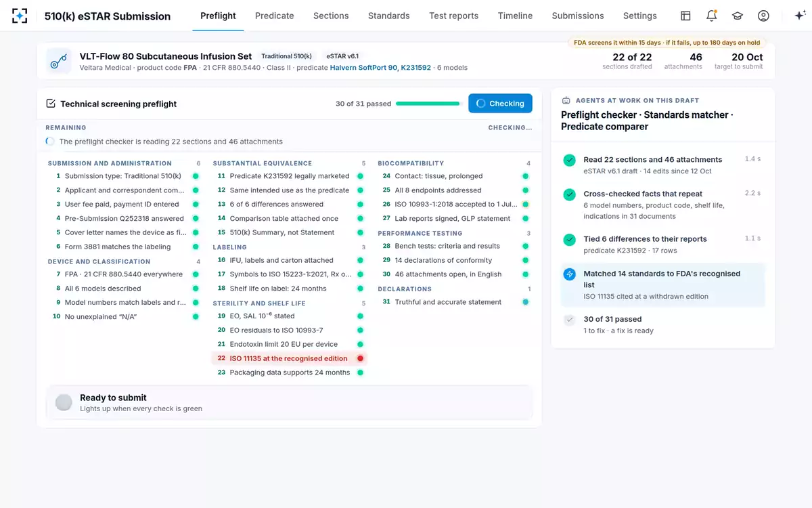Click the Traditional 510(k) badge
This screenshot has height=508, width=812.
tap(287, 56)
